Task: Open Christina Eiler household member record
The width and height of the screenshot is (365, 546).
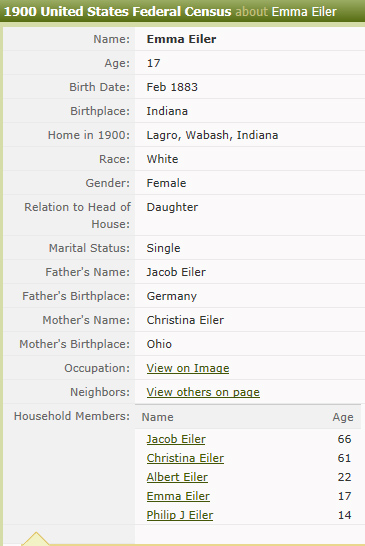Action: coord(185,458)
